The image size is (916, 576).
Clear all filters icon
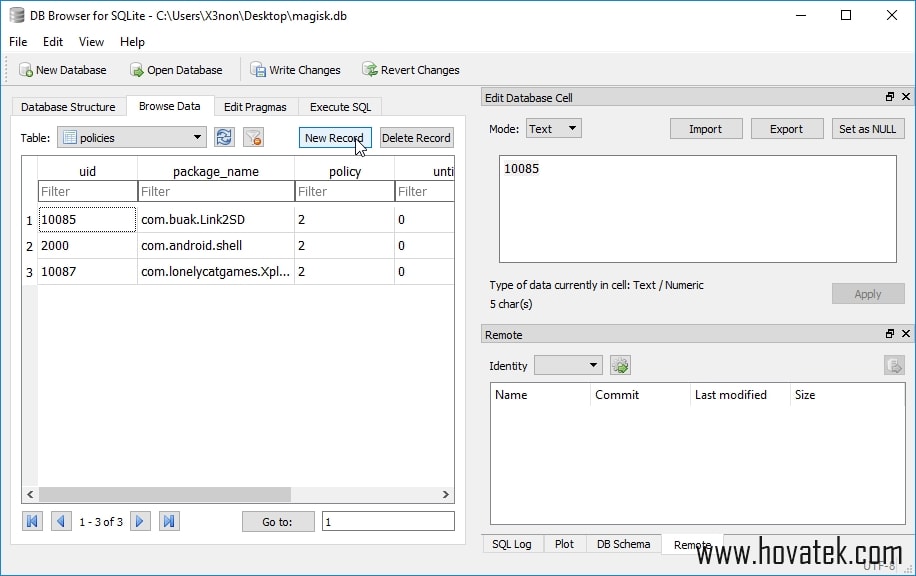pos(254,137)
